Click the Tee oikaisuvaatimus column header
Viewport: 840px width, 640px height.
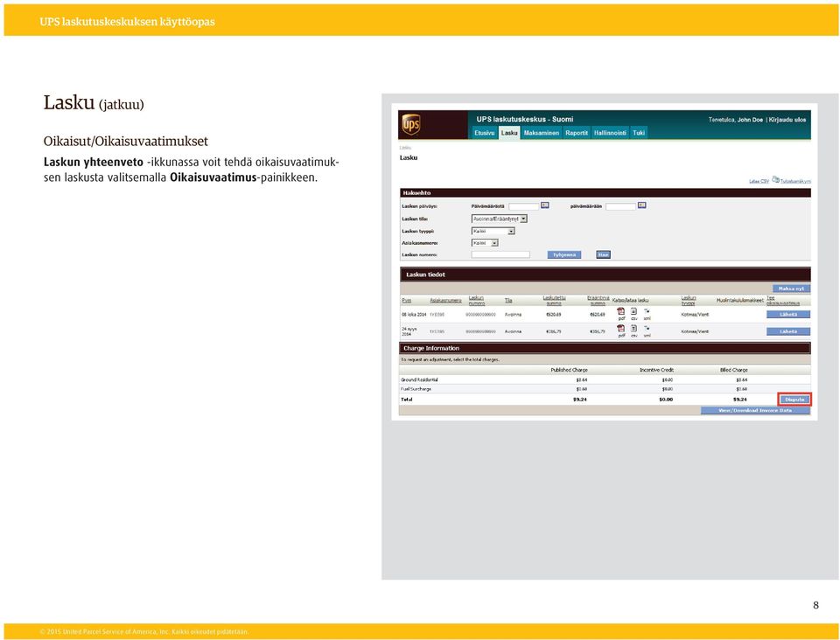click(x=782, y=301)
